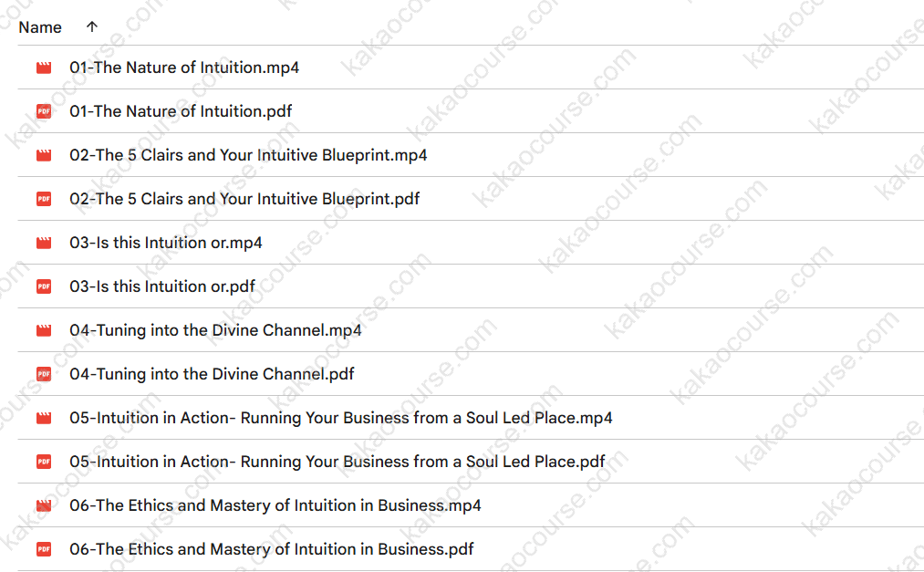Viewport: 924px width, 572px height.
Task: Toggle sort direction arrow beside Name
Action: (x=91, y=27)
